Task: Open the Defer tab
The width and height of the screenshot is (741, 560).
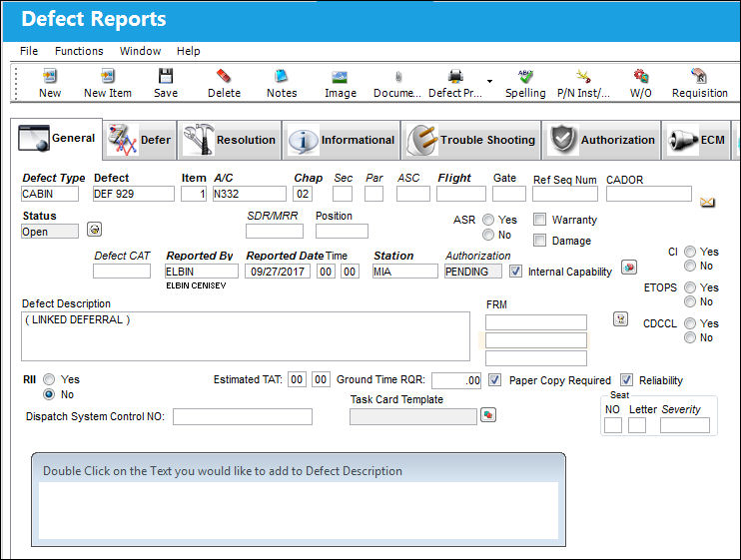Action: (x=140, y=140)
